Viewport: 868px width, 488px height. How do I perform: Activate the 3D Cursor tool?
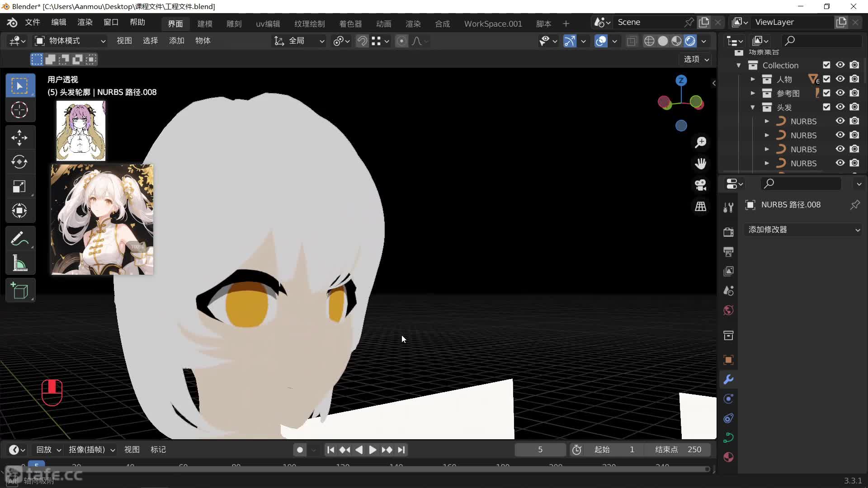[x=19, y=110]
